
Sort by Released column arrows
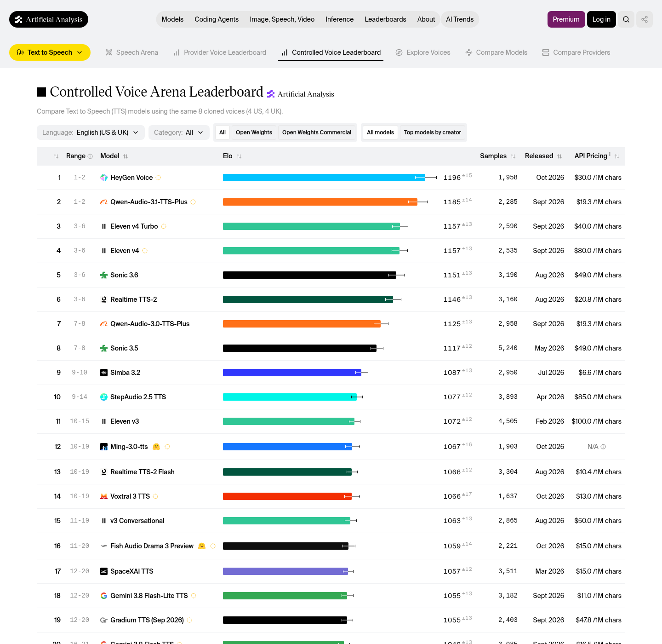point(559,156)
